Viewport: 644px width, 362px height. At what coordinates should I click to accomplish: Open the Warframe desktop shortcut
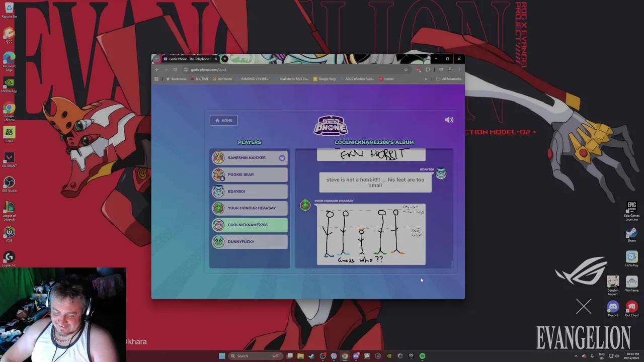[631, 284]
